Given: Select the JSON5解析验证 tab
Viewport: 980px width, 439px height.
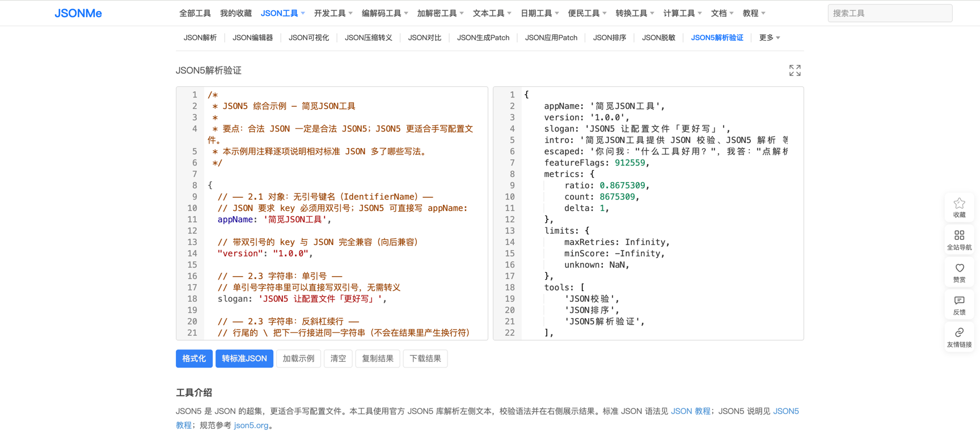Looking at the screenshot, I should coord(717,37).
